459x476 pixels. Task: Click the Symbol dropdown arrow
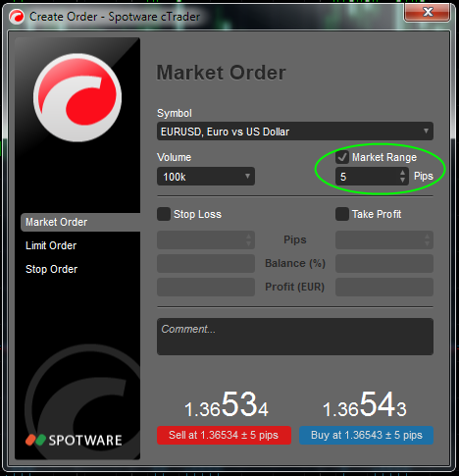[x=426, y=131]
